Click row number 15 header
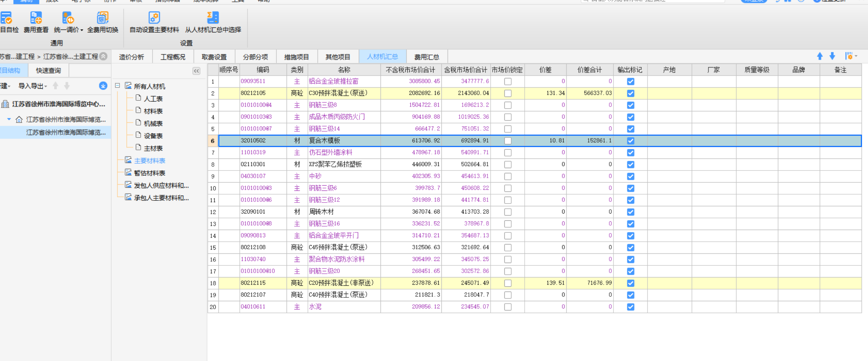 coord(213,248)
